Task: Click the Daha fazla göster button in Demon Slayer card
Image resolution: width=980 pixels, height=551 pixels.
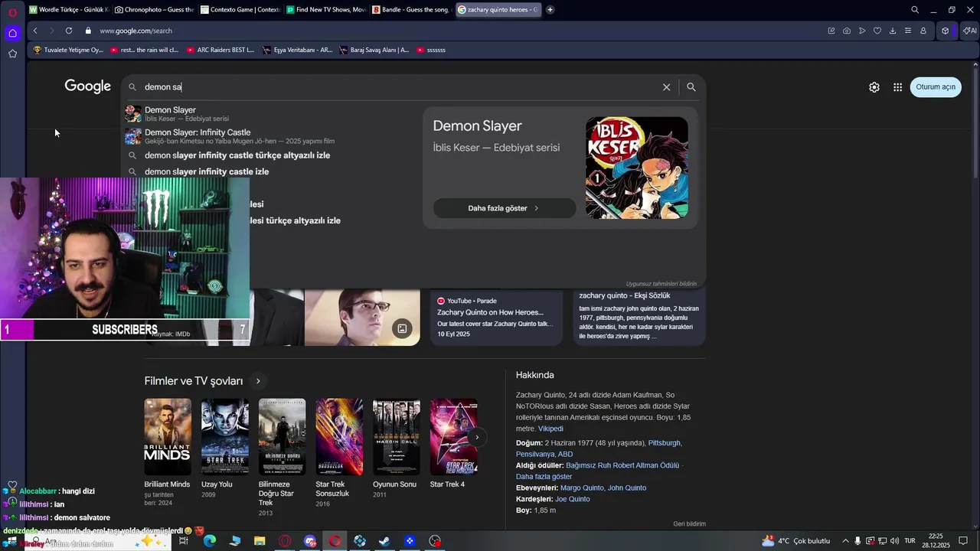Action: pos(504,208)
